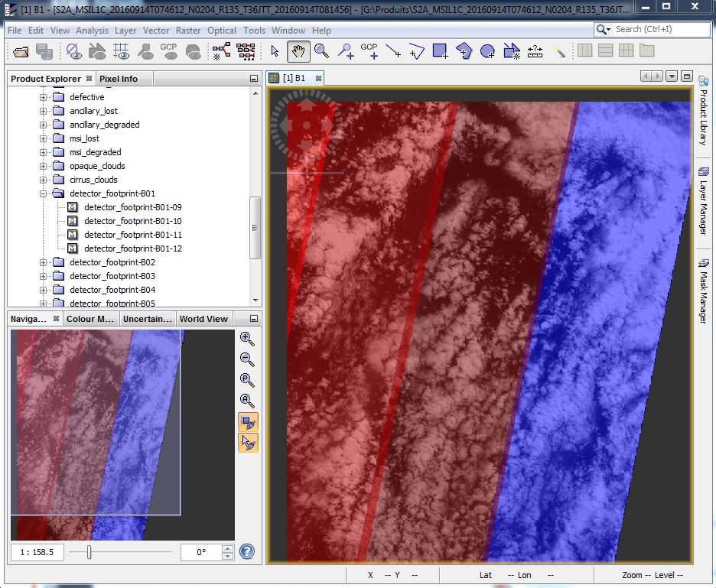This screenshot has height=588, width=716.
Task: Click the Zoom Out icon in Navigation panel
Action: [x=247, y=359]
